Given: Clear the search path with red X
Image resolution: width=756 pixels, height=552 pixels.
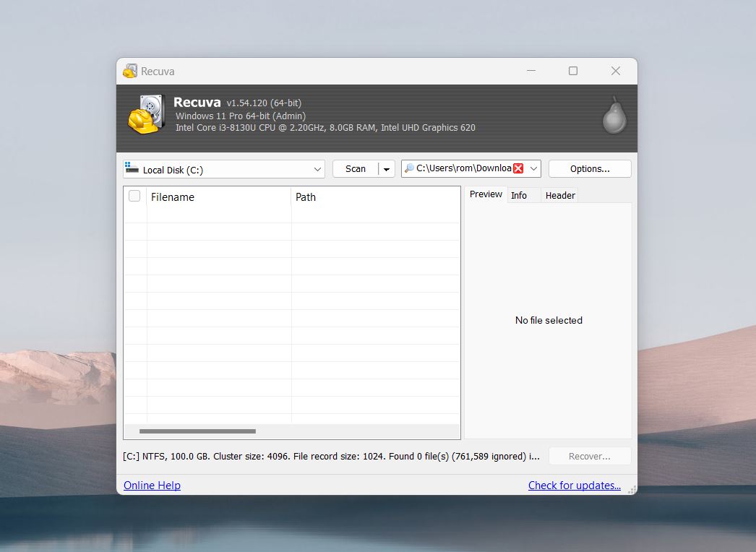Looking at the screenshot, I should tap(518, 168).
